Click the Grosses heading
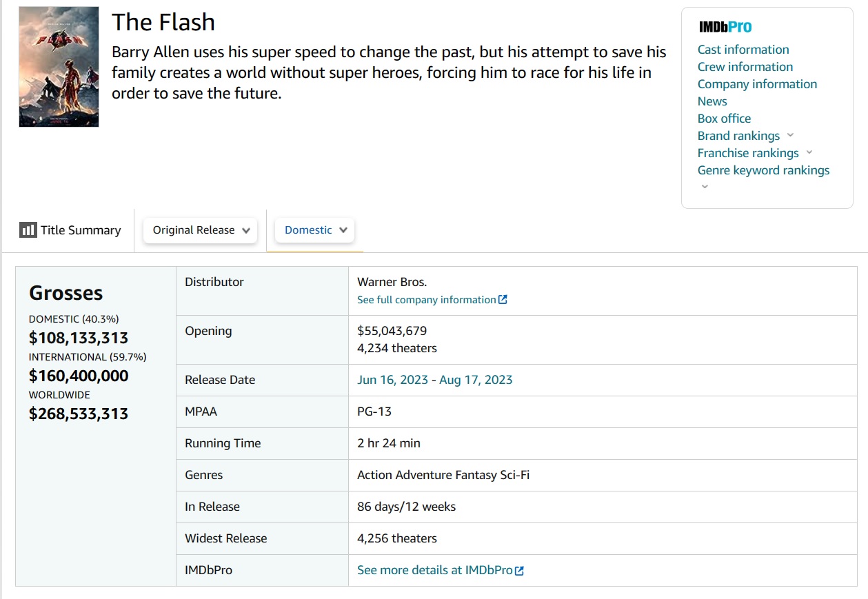The width and height of the screenshot is (868, 599). (66, 293)
